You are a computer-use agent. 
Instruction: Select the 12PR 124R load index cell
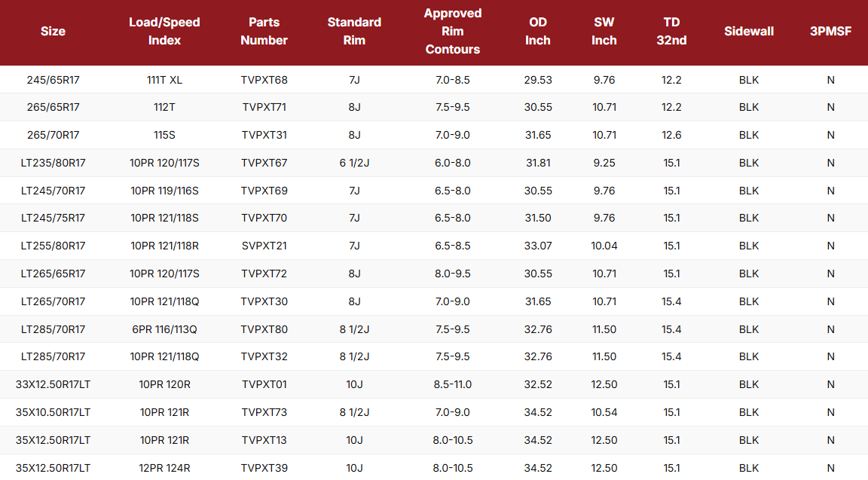pyautogui.click(x=164, y=468)
